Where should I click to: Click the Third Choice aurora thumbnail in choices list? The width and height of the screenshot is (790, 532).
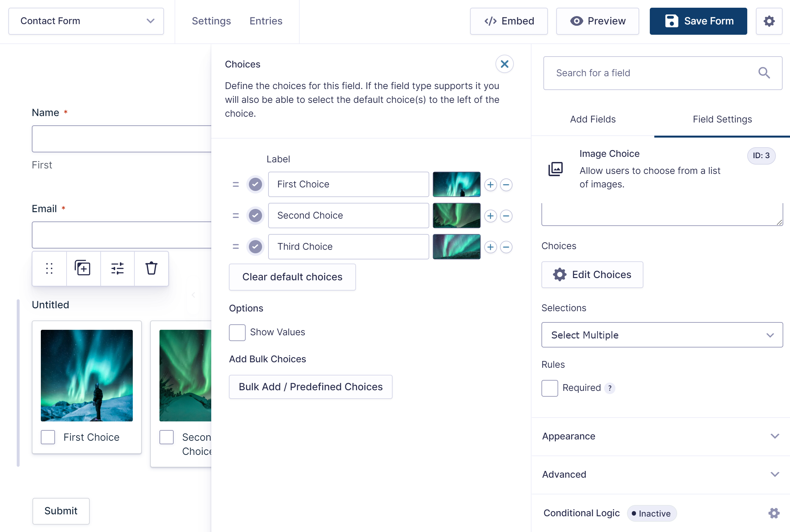click(x=457, y=247)
